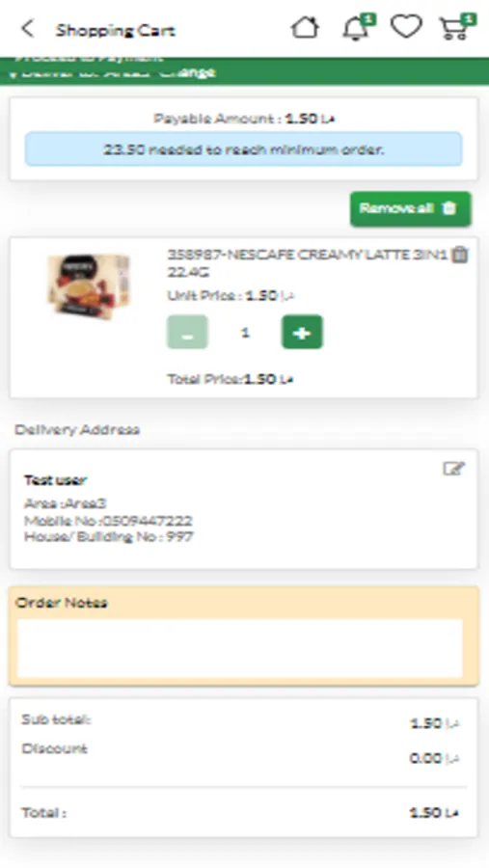This screenshot has width=489, height=868.
Task: Edit delivery address pencil icon
Action: pos(453,469)
